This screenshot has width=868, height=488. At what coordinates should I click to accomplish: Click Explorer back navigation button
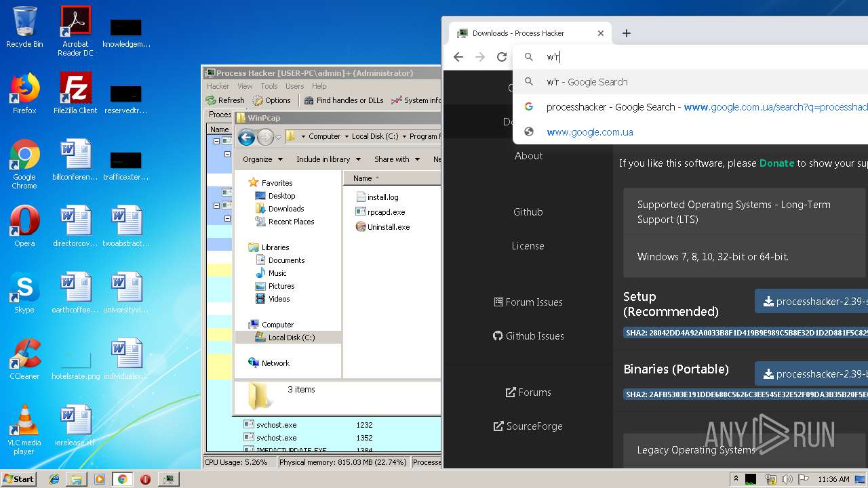tap(247, 138)
